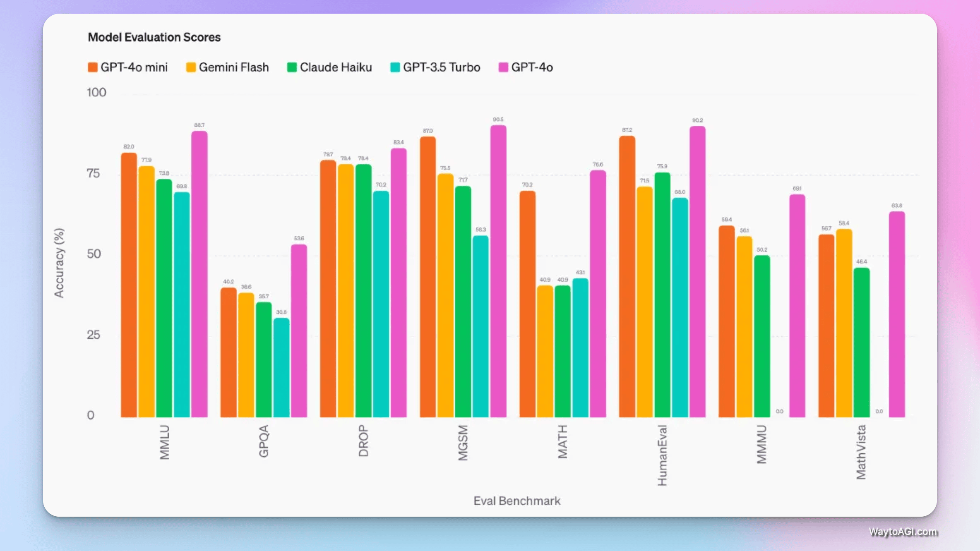Click the '59.4' value above MMMU

(727, 220)
